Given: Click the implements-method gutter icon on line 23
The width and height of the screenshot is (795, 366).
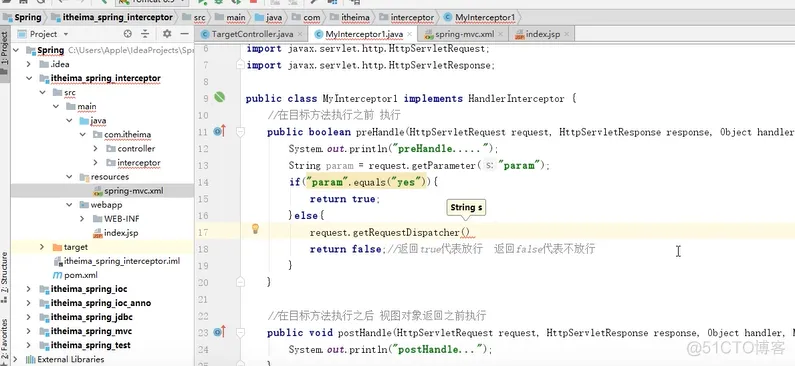Looking at the screenshot, I should (219, 332).
